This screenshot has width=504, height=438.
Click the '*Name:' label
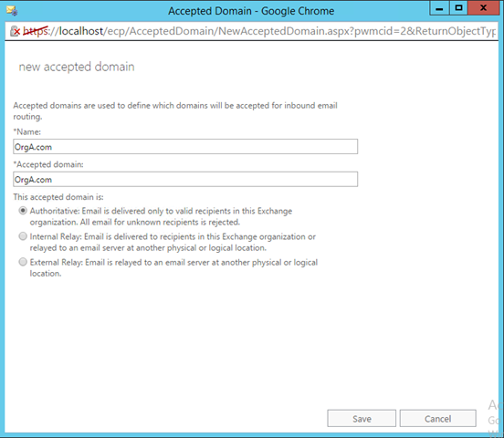point(27,131)
